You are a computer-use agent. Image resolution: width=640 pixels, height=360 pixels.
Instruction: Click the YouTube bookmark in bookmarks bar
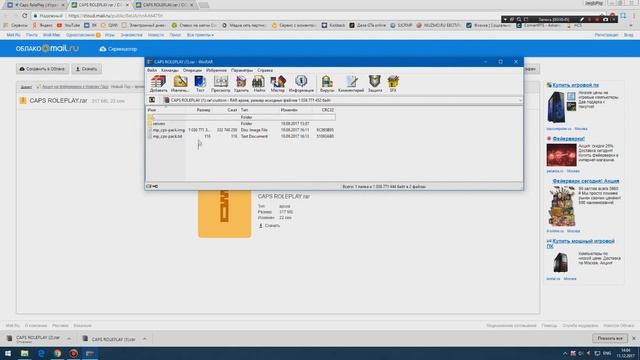[x=69, y=25]
